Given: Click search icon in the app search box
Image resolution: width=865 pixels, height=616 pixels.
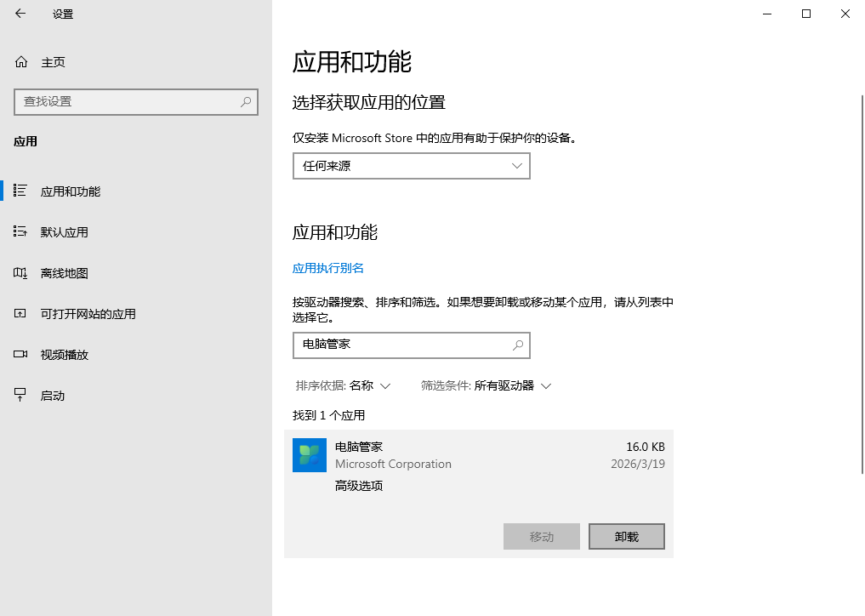Looking at the screenshot, I should [517, 345].
